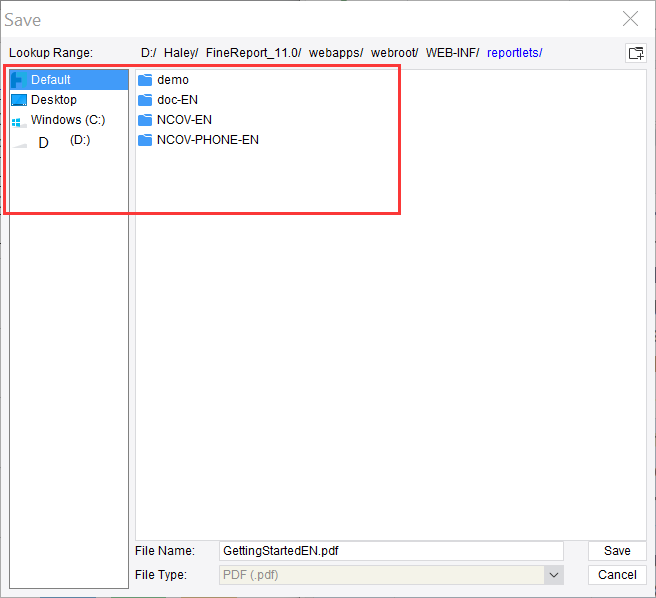Viewport: 656px width, 598px height.
Task: Click the Cancel button
Action: pyautogui.click(x=617, y=575)
